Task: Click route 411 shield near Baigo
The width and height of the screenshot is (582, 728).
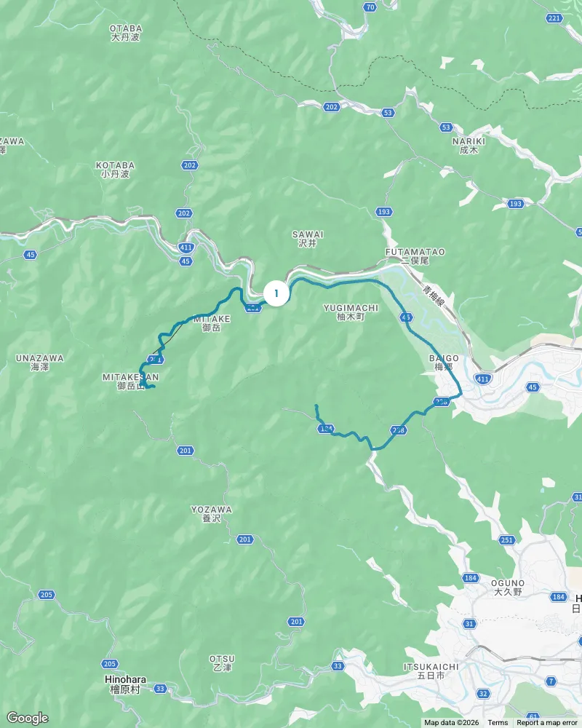Action: [x=482, y=379]
